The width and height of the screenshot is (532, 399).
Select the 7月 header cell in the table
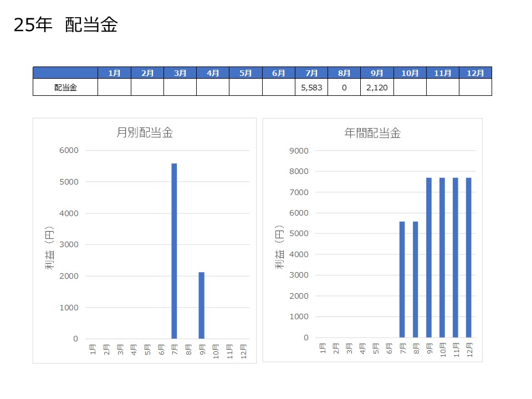311,73
